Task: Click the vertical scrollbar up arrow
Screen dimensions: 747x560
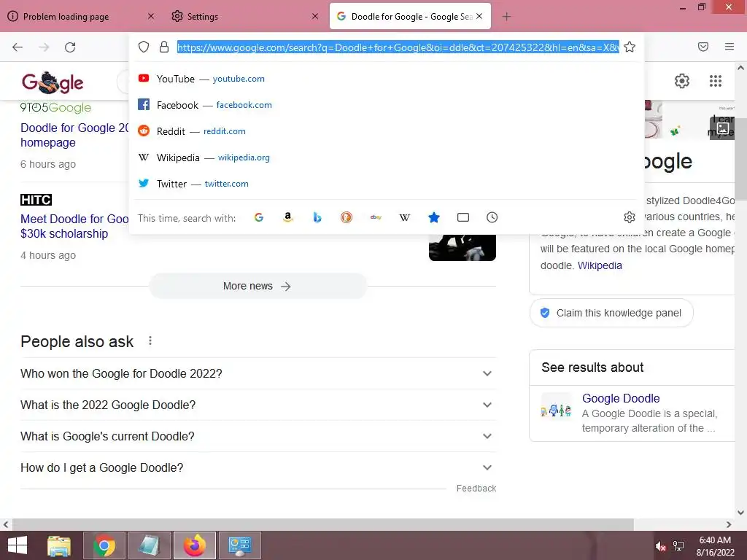Action: coord(740,68)
